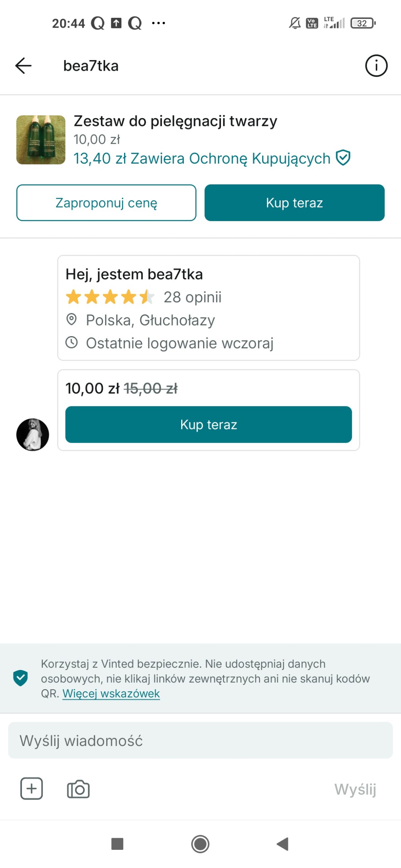Tap the Android recent apps square

pos(117,844)
